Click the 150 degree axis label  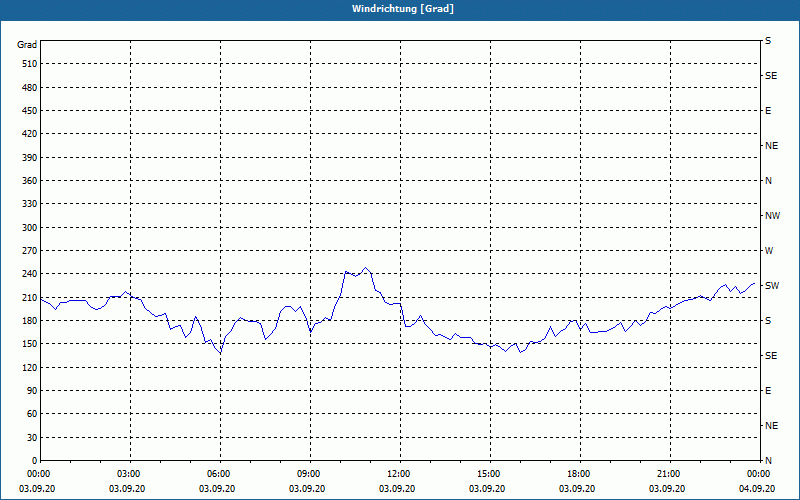coord(30,344)
